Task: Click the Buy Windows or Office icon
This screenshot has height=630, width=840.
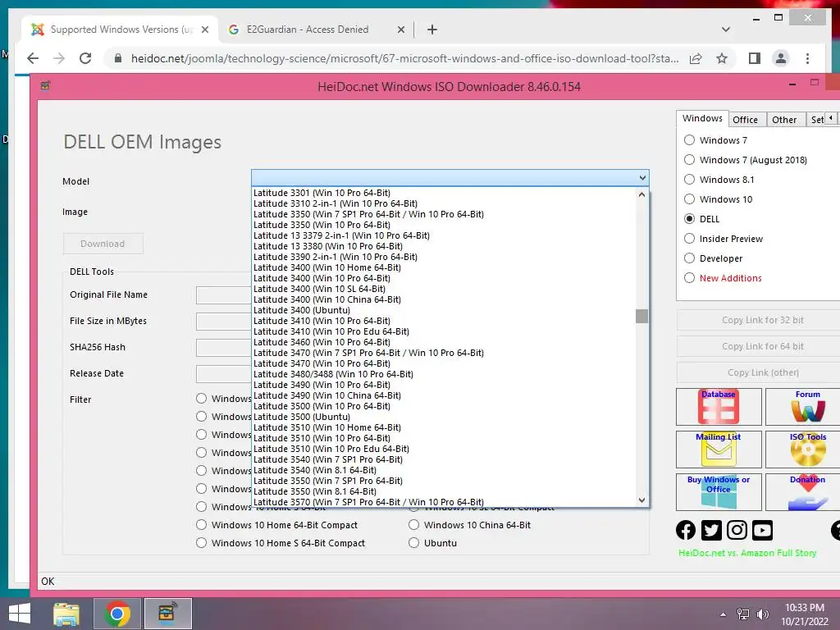Action: point(719,492)
